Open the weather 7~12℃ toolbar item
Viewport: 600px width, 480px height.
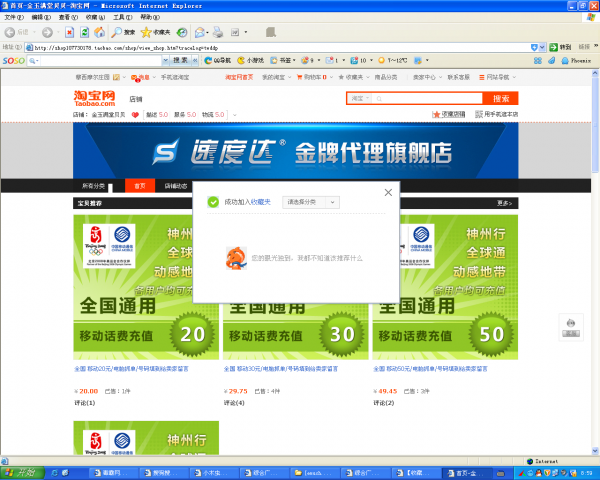[x=393, y=60]
